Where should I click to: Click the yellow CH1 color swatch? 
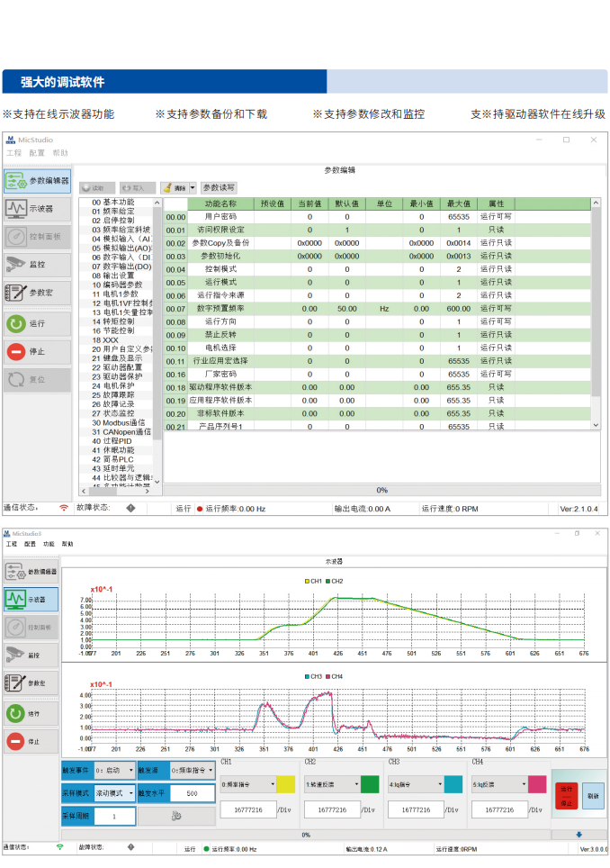coord(286,784)
